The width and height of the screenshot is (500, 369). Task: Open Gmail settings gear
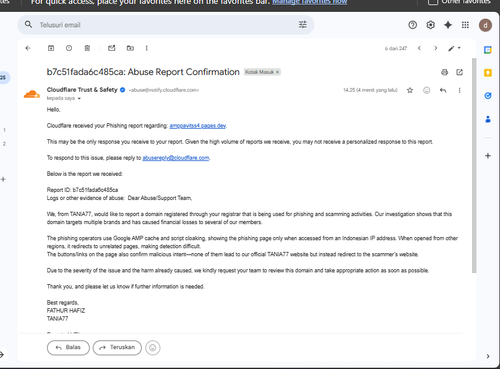coord(431,25)
